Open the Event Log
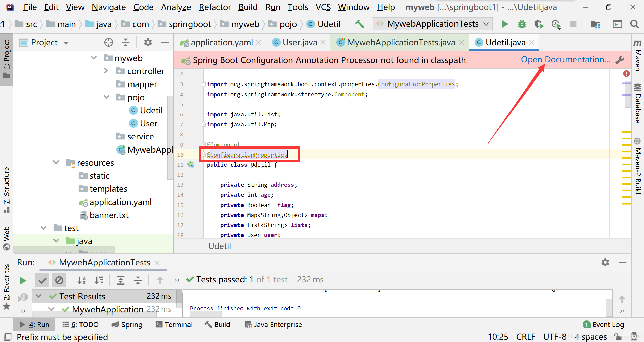Screen dimensions: 644x342 (x=604, y=325)
